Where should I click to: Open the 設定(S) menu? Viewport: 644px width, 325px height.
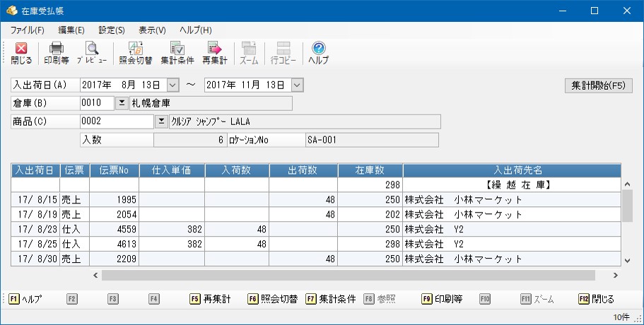pyautogui.click(x=111, y=30)
